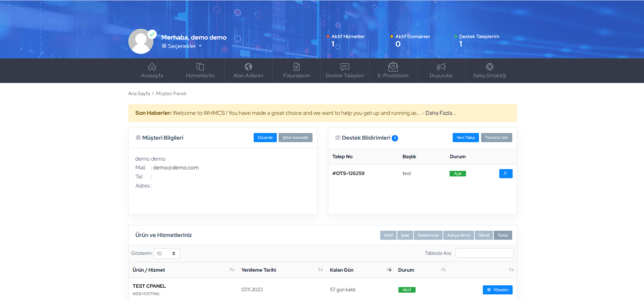
Task: View ticket with the magnifier button
Action: tap(506, 174)
